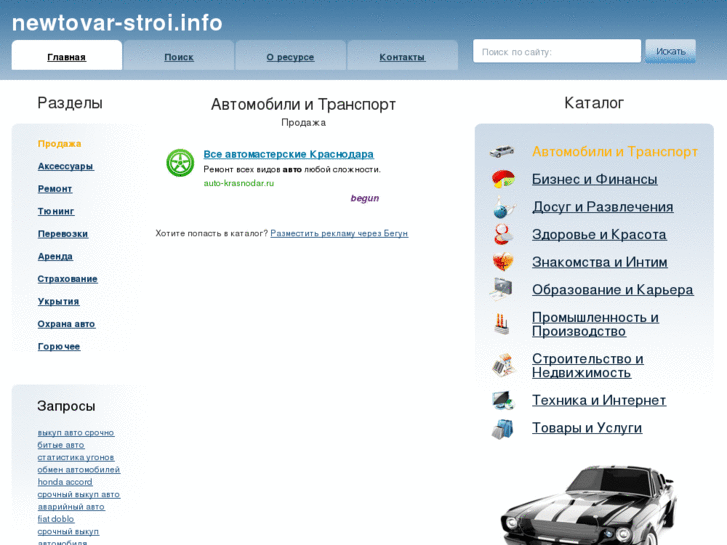Click the Автомобили и Транспорт page heading

[x=303, y=104]
